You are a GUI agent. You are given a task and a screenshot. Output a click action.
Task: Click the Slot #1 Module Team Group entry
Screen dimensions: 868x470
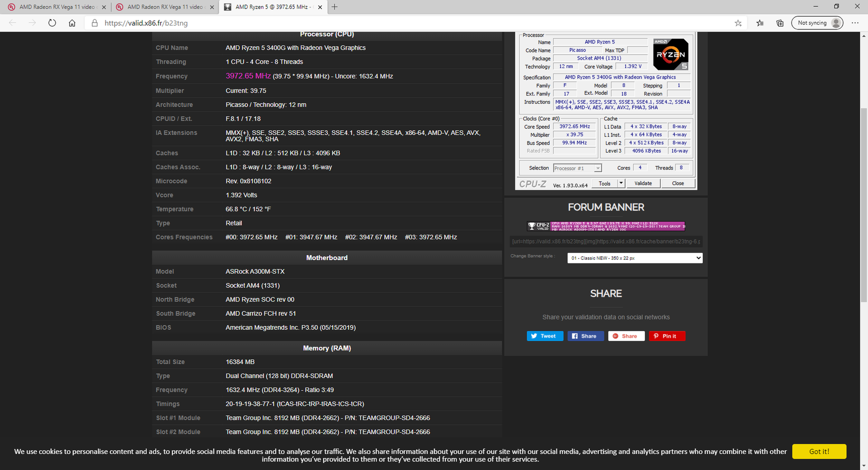click(328, 418)
